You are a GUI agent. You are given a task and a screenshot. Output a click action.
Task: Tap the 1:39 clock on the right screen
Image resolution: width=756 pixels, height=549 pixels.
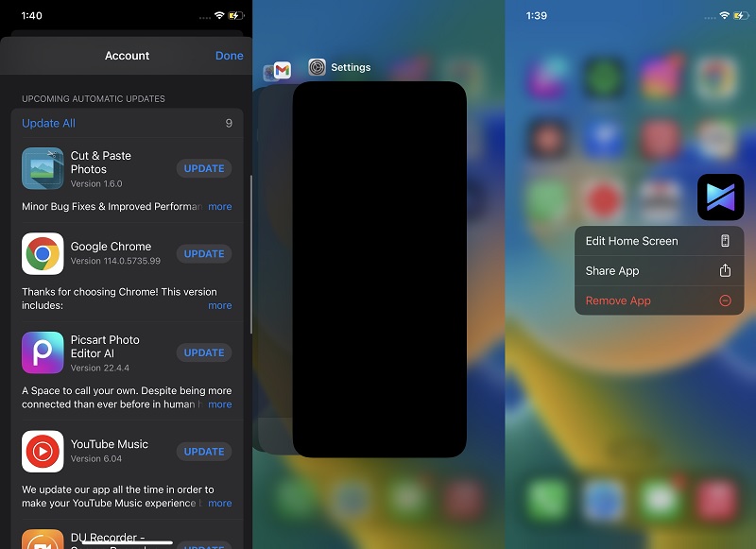[x=537, y=15]
